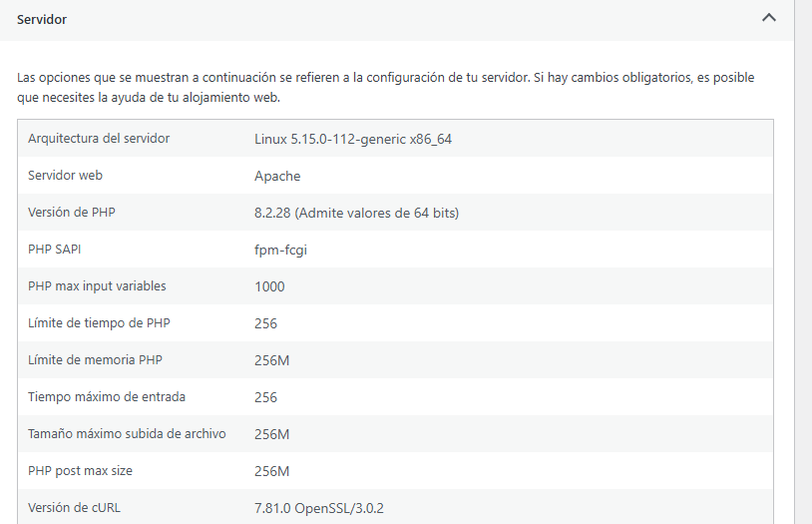Select the PHP SAPI row label
Screen dimensions: 812x524
click(55, 249)
